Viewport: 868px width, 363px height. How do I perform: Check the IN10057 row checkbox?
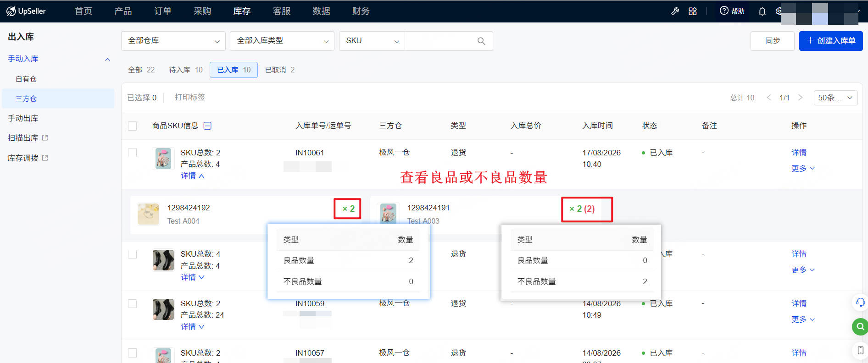(x=133, y=353)
